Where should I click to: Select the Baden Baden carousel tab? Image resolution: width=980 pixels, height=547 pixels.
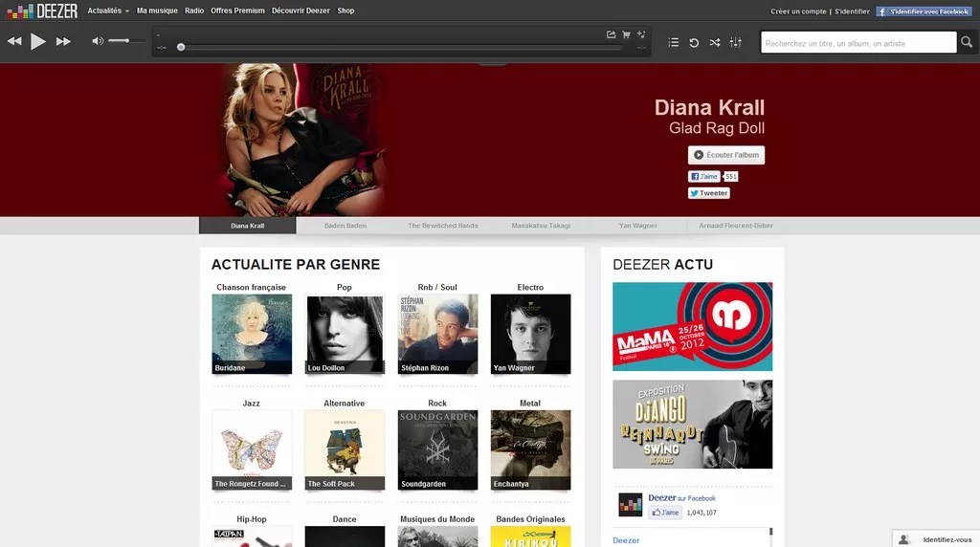click(x=345, y=226)
